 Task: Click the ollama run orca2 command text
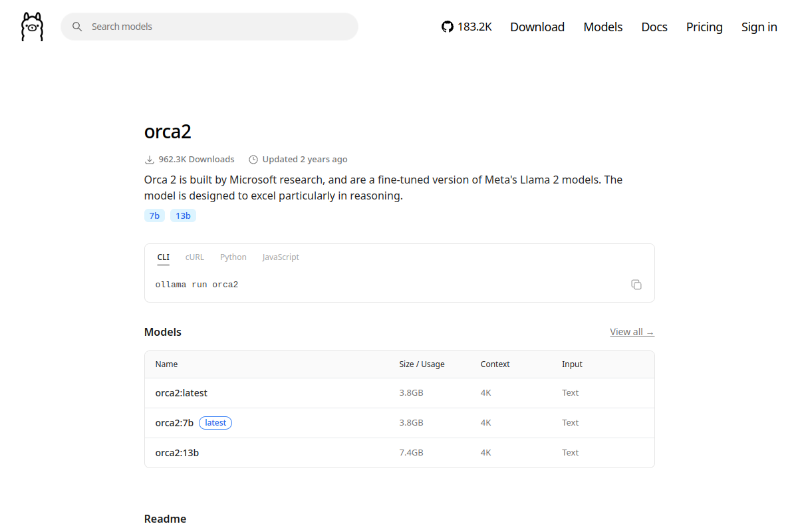(197, 285)
